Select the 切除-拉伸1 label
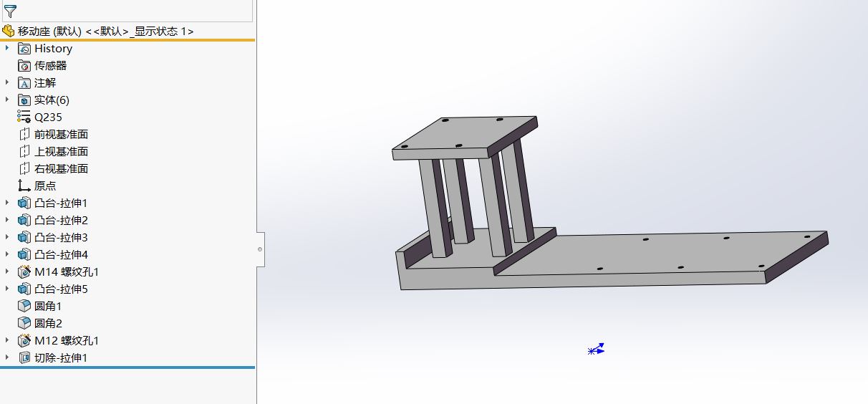868x404 pixels. (x=61, y=358)
